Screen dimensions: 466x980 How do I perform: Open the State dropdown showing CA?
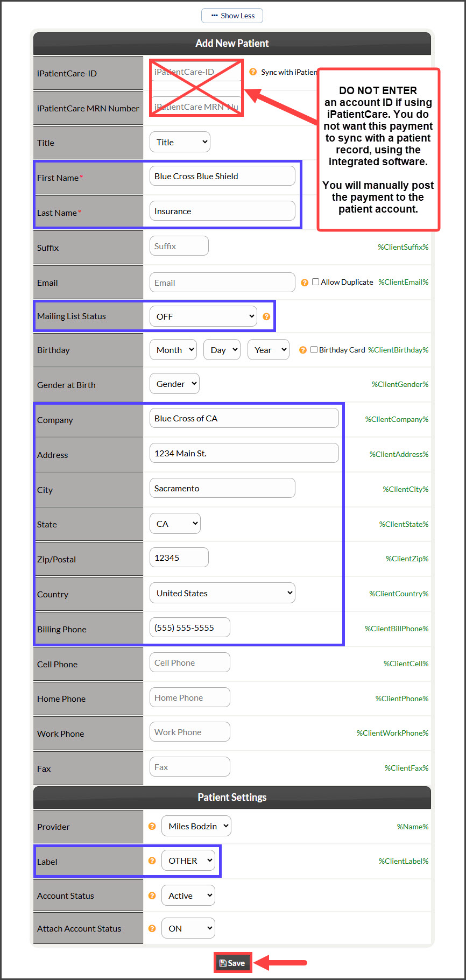point(175,524)
